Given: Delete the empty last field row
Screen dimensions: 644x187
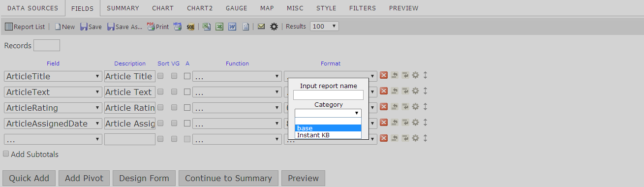Looking at the screenshot, I should pyautogui.click(x=384, y=138).
